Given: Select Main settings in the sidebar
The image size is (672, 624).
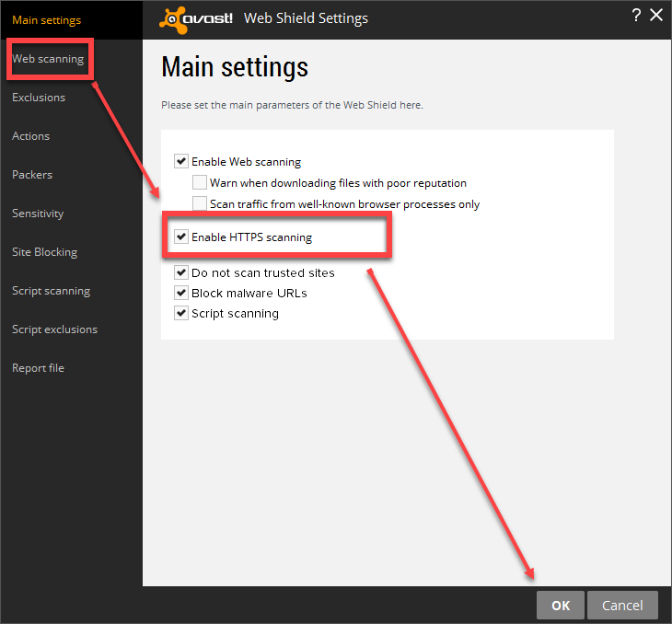Looking at the screenshot, I should (46, 19).
